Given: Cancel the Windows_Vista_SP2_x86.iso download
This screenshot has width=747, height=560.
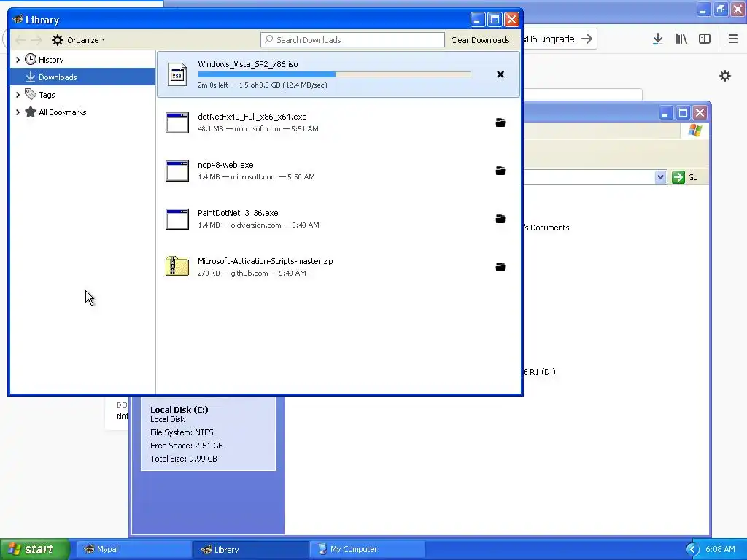Looking at the screenshot, I should [x=500, y=74].
